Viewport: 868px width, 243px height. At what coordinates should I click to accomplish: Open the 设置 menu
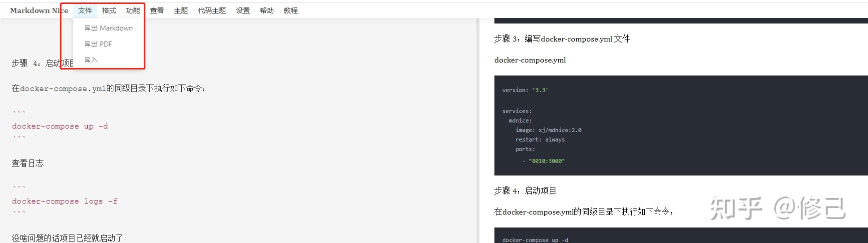[x=243, y=10]
